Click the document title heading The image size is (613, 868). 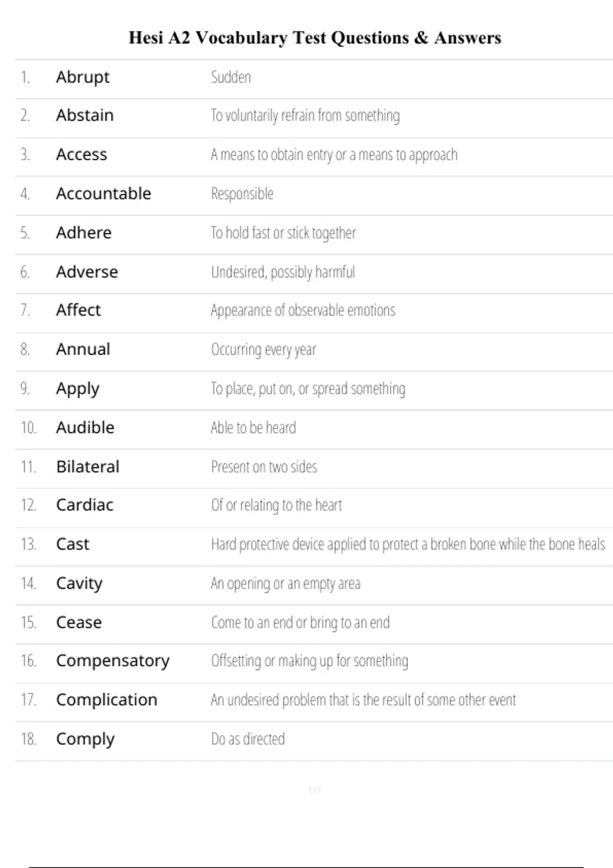(x=315, y=38)
